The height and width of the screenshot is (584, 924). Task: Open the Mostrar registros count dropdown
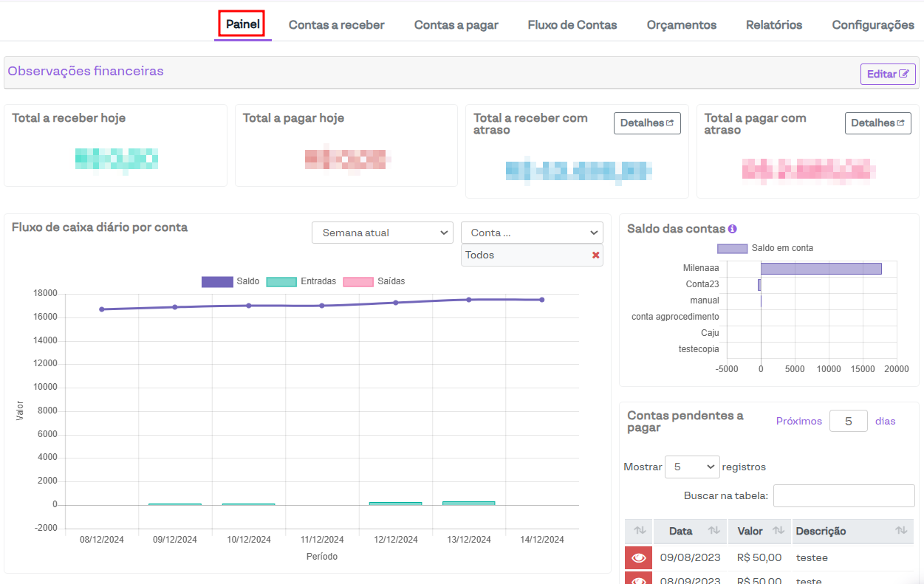click(692, 467)
